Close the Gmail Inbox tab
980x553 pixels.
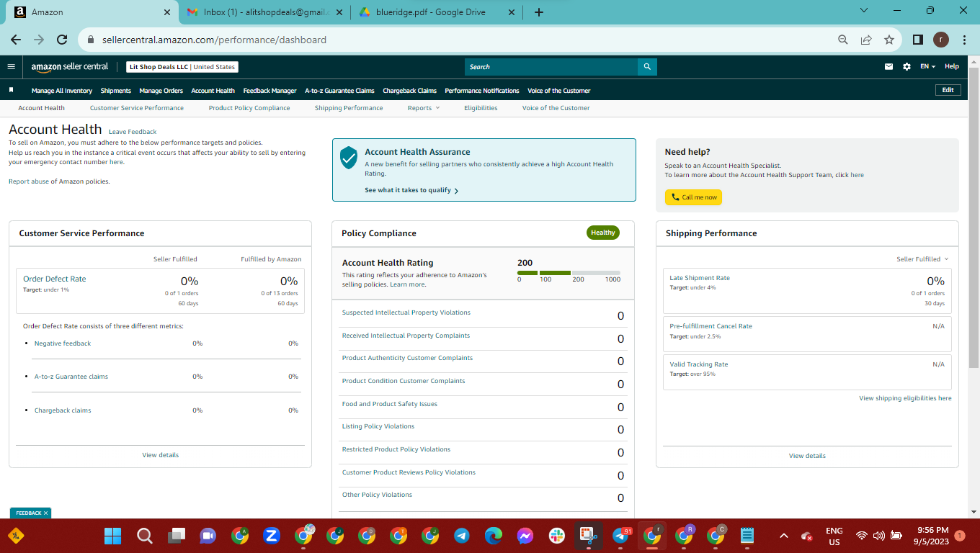339,12
